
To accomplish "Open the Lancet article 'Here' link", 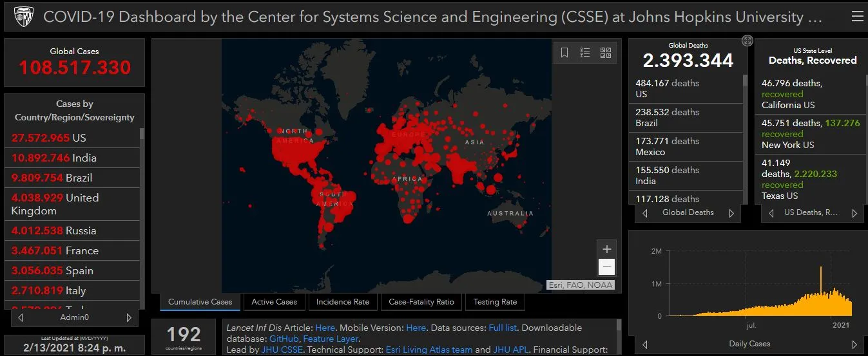I will click(325, 328).
